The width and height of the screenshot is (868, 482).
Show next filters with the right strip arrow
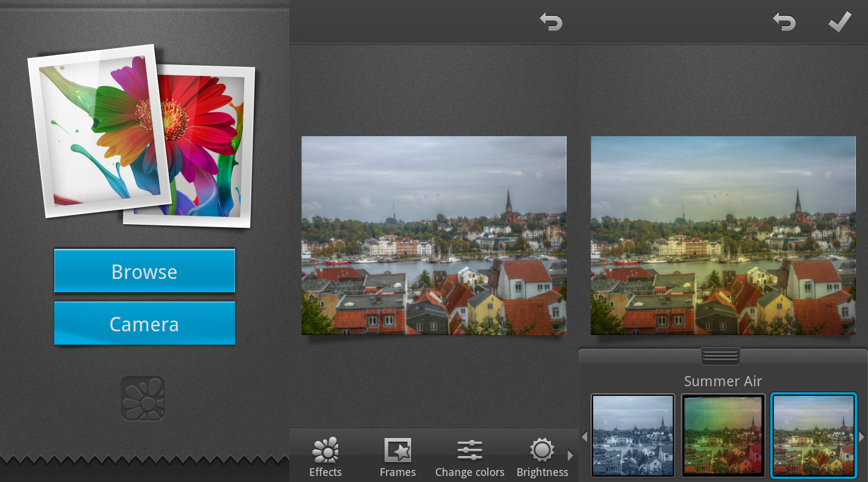point(862,436)
